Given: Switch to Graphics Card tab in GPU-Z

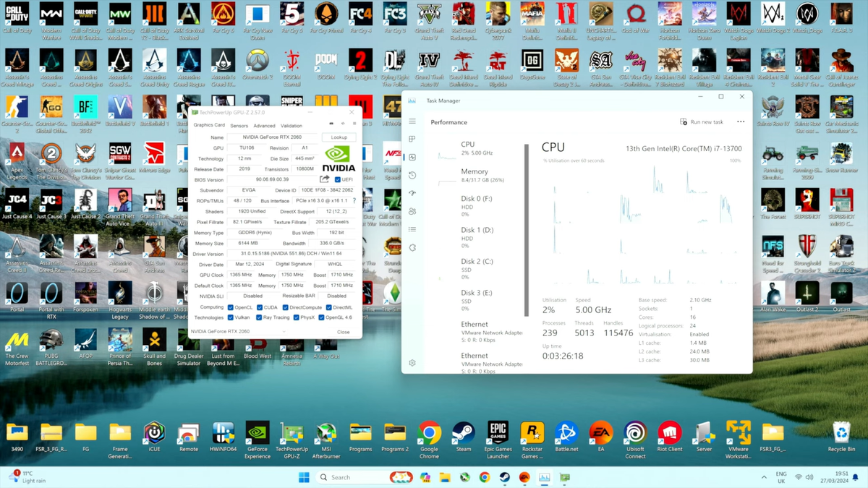Looking at the screenshot, I should coord(209,126).
